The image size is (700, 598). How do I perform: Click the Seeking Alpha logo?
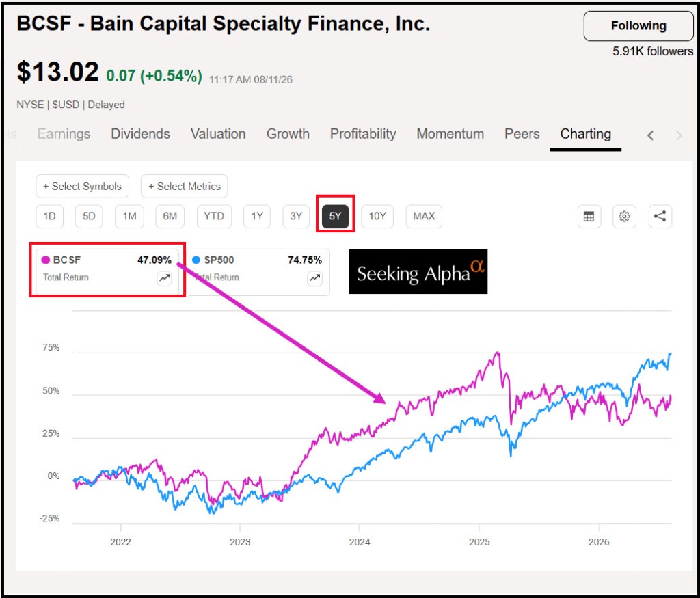(x=418, y=271)
